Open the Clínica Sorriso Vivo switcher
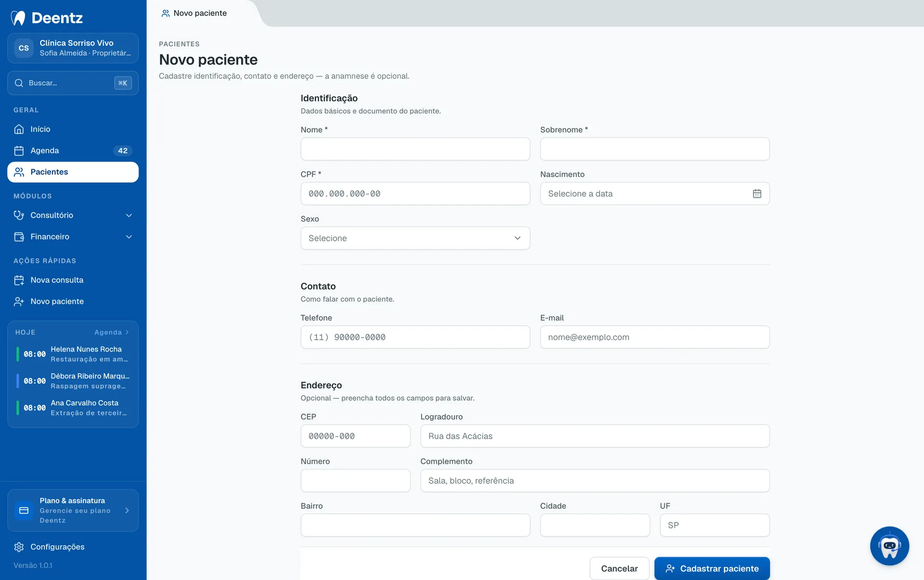The height and width of the screenshot is (580, 924). [x=73, y=48]
